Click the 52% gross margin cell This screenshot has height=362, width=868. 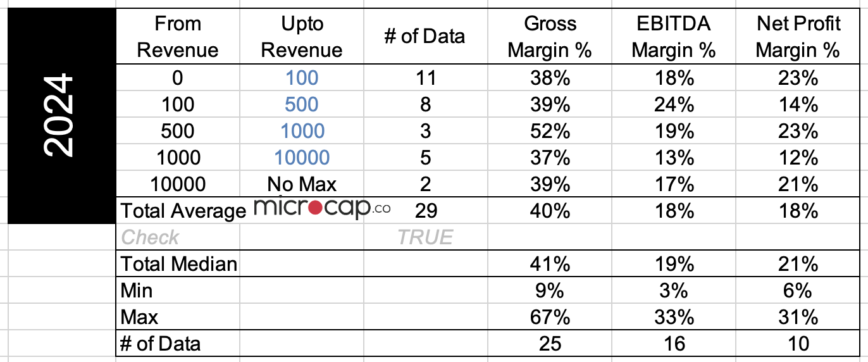pyautogui.click(x=550, y=131)
